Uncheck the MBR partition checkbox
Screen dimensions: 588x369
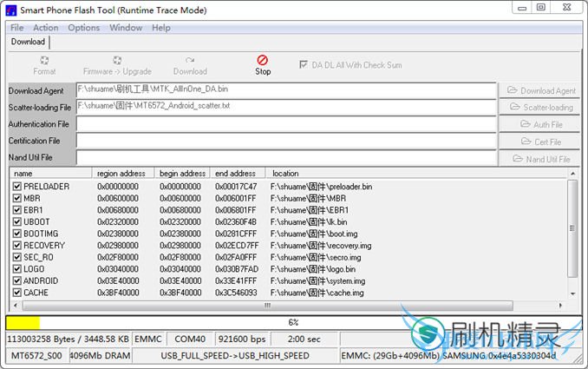16,198
